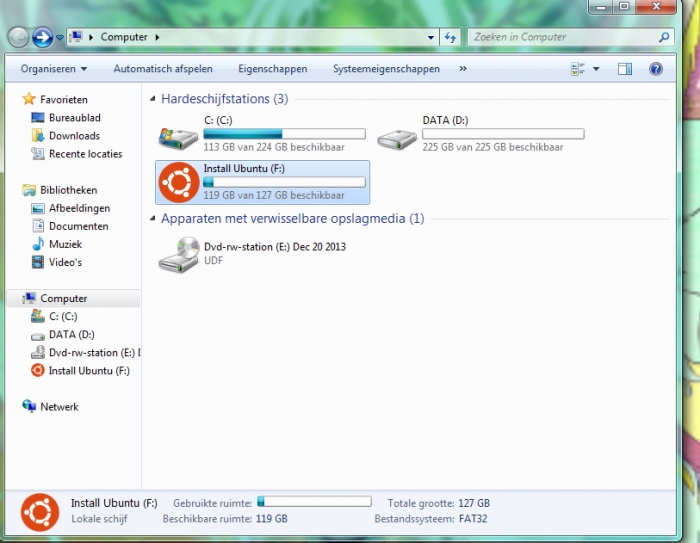Click the large Ubuntu icon in the details pane
The image size is (700, 543).
[x=40, y=513]
